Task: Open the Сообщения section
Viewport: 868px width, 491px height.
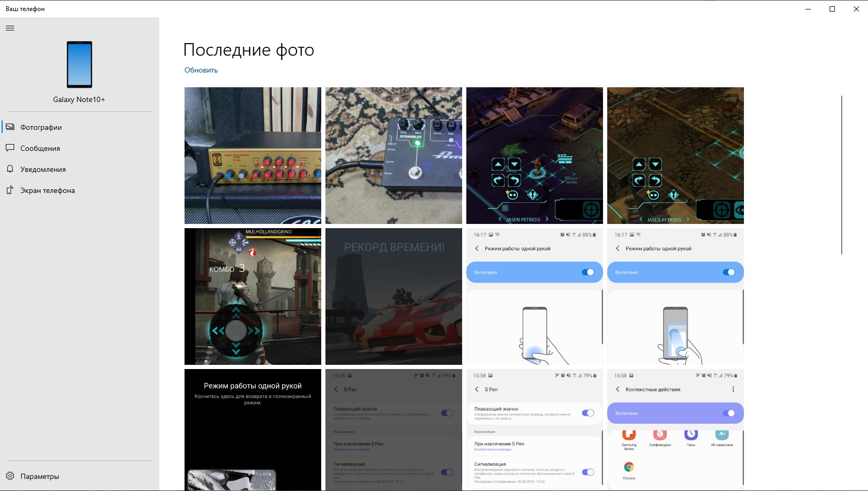Action: tap(79, 148)
